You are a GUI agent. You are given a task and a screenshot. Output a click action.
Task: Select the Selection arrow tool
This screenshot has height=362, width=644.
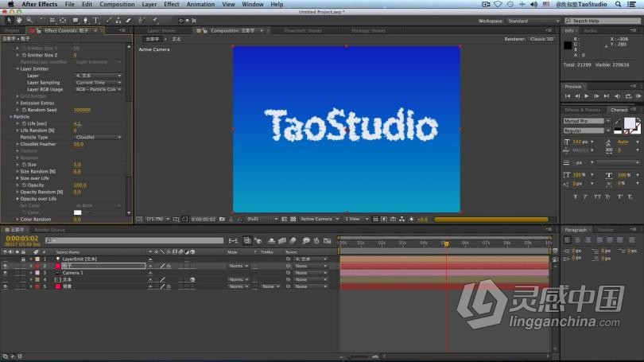pyautogui.click(x=9, y=20)
